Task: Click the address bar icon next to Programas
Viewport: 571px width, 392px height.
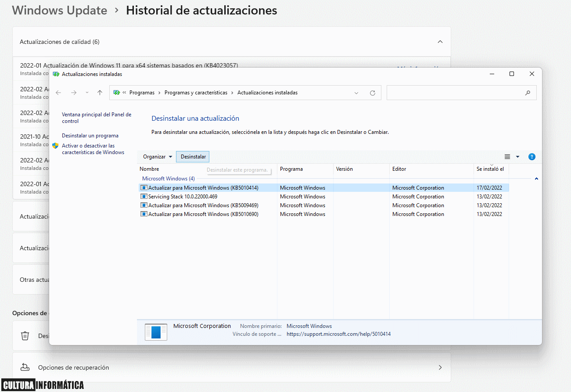Action: [x=117, y=93]
